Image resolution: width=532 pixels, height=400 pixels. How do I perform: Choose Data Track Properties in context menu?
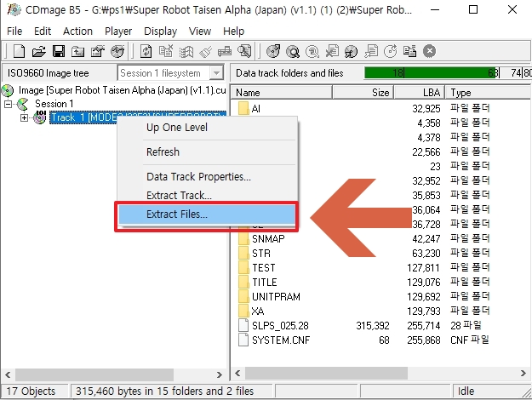pyautogui.click(x=208, y=177)
